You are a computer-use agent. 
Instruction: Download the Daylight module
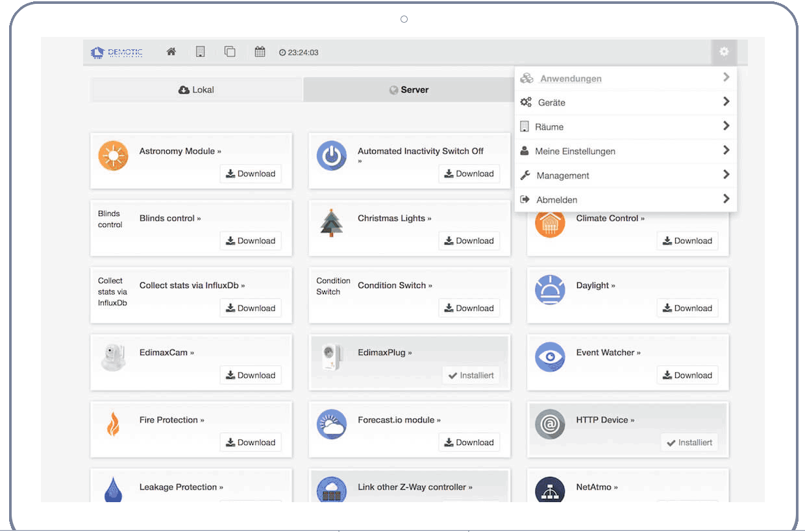[x=687, y=308]
